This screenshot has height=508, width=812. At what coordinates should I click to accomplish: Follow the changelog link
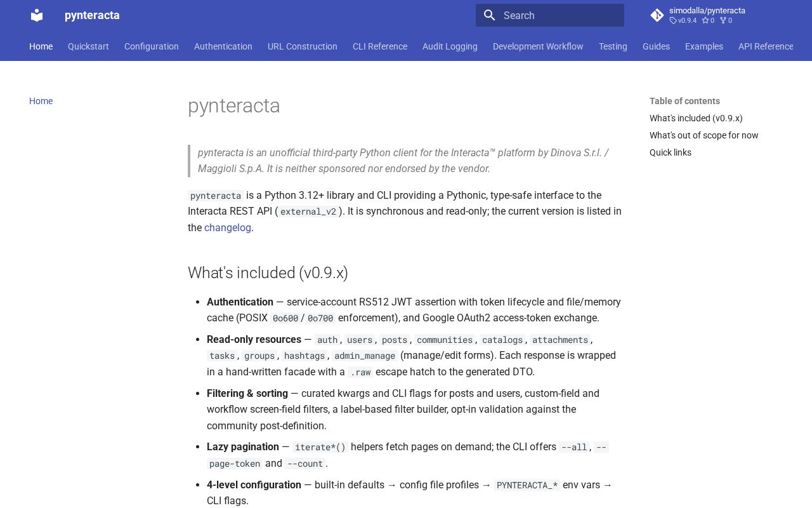(228, 227)
